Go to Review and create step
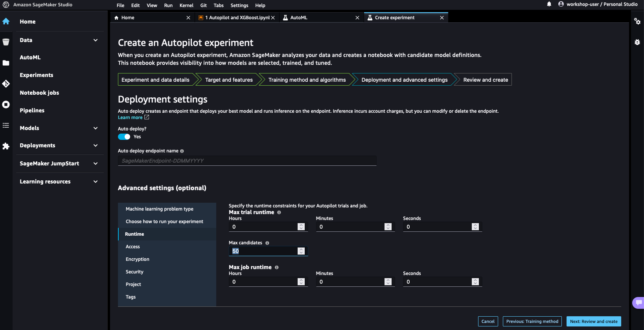 486,80
